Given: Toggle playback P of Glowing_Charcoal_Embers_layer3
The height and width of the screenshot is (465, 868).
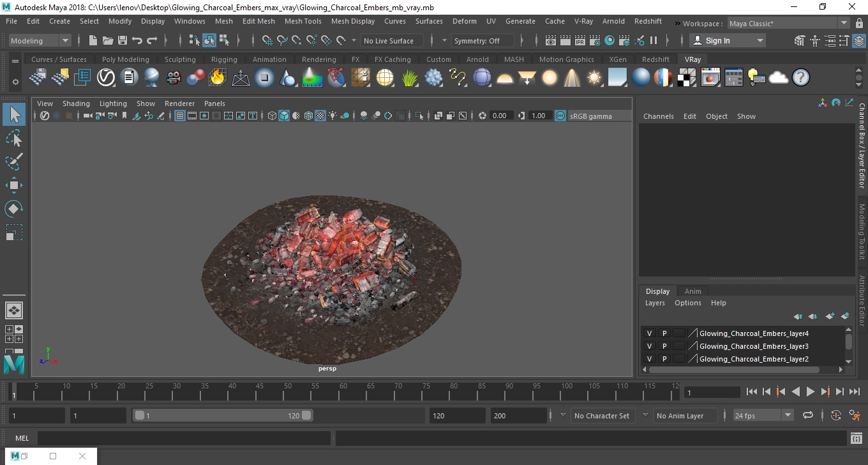Looking at the screenshot, I should pos(664,346).
